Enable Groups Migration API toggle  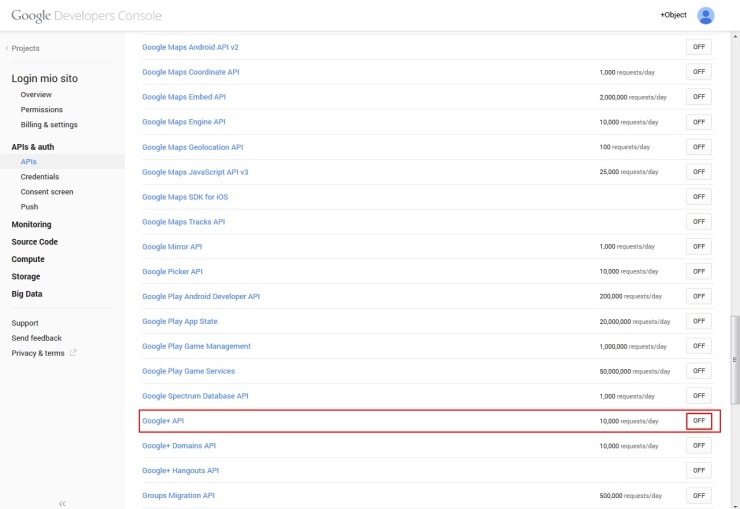tap(699, 495)
